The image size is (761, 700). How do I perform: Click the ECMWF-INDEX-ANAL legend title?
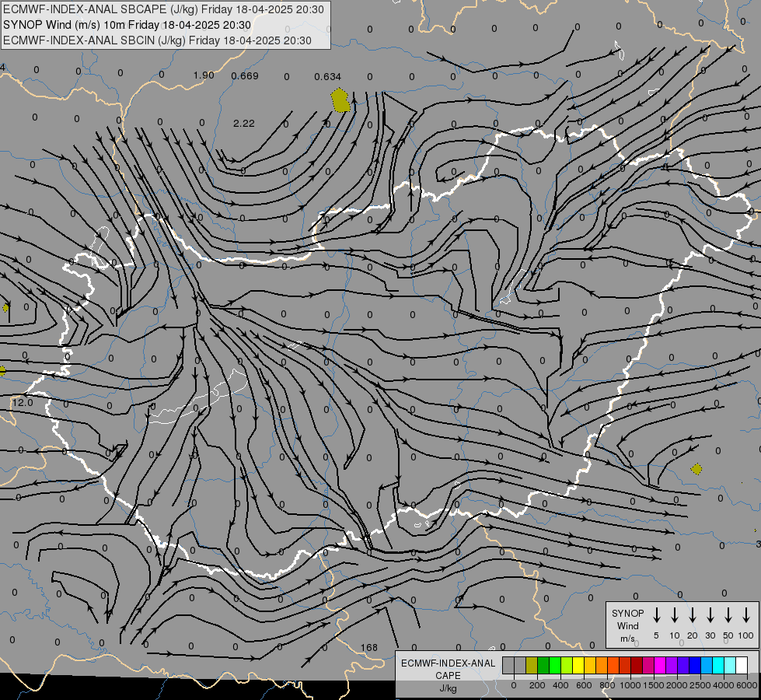pyautogui.click(x=448, y=663)
